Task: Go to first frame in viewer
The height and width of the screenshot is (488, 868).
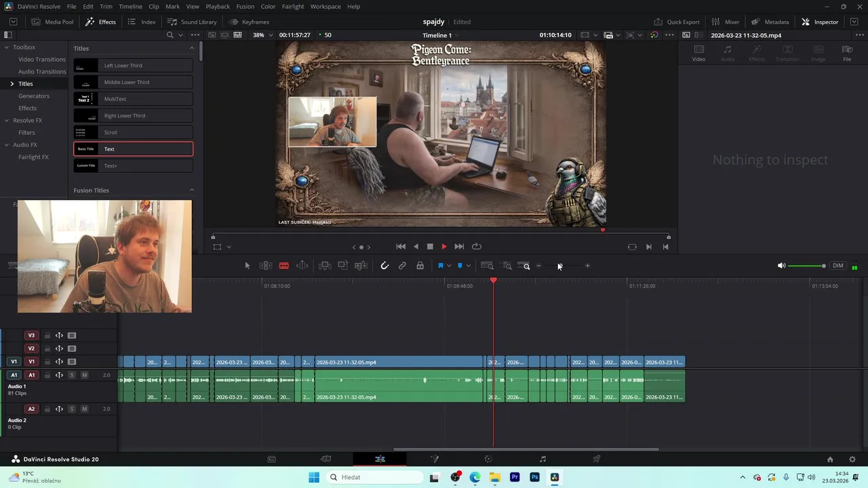Action: click(401, 247)
